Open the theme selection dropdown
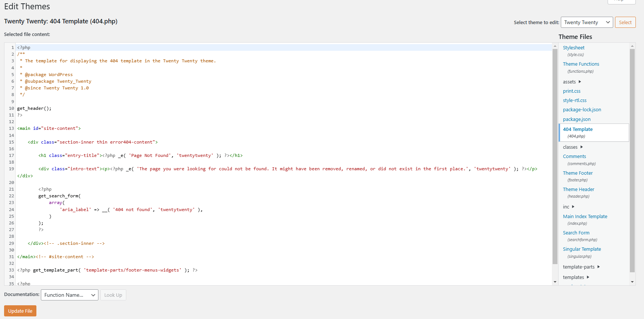The width and height of the screenshot is (644, 319). [x=586, y=22]
